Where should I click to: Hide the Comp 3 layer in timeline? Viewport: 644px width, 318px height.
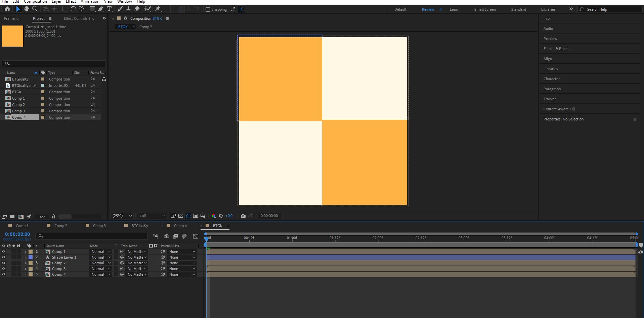(4, 269)
